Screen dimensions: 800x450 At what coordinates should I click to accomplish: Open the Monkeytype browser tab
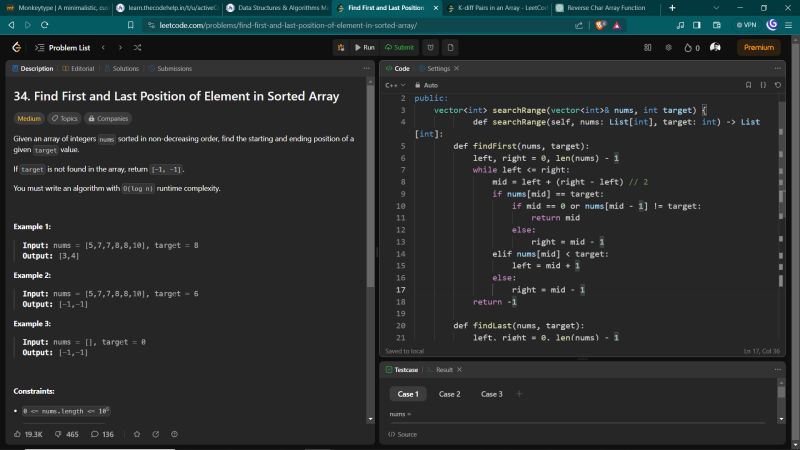point(57,8)
